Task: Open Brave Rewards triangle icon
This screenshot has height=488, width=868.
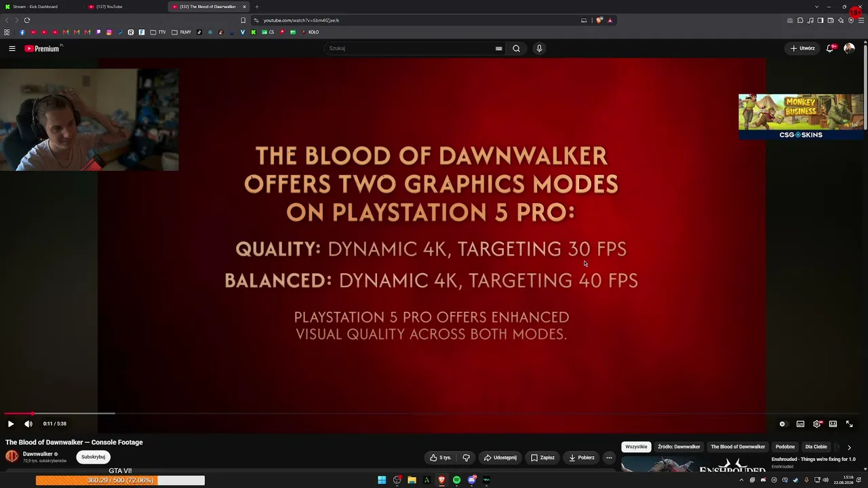Action: pyautogui.click(x=610, y=20)
